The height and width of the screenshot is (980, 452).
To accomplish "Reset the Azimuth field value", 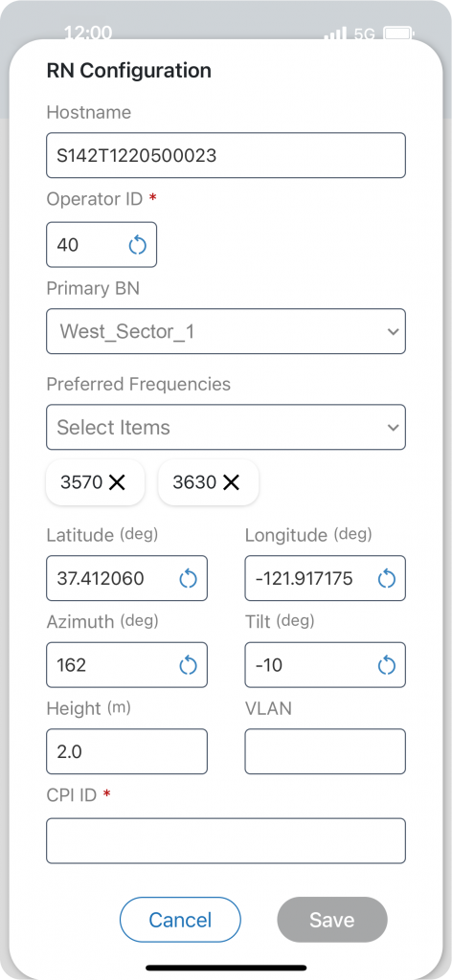I will pyautogui.click(x=189, y=665).
